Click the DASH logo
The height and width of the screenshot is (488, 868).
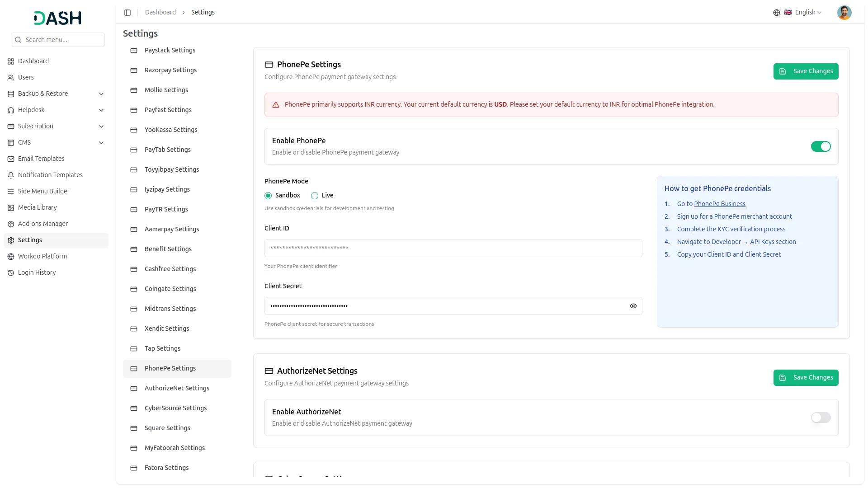58,18
